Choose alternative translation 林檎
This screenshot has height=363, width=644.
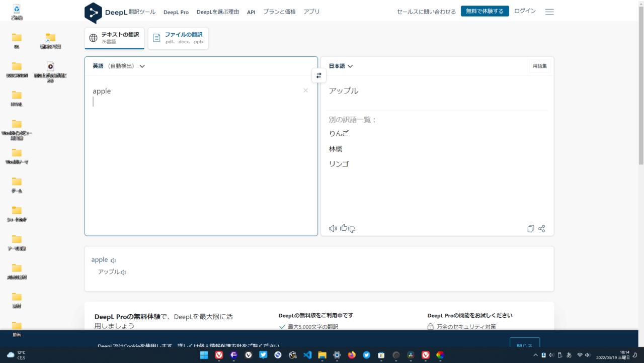tap(336, 149)
